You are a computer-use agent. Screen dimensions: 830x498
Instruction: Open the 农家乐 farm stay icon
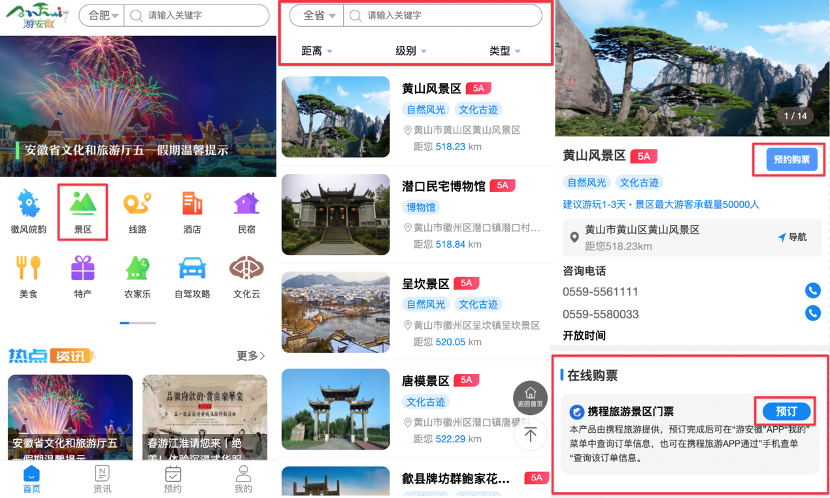pyautogui.click(x=138, y=268)
